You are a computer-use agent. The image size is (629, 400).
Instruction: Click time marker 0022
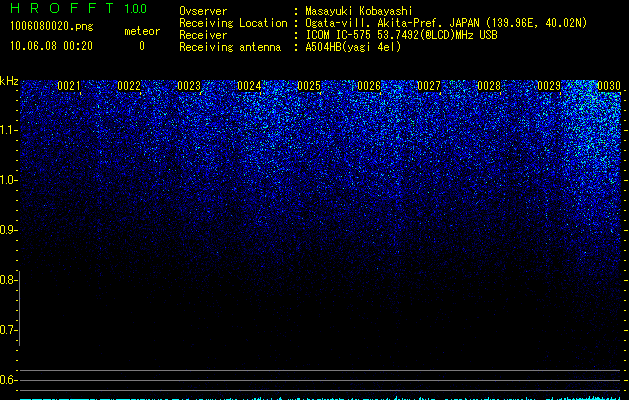pyautogui.click(x=129, y=86)
